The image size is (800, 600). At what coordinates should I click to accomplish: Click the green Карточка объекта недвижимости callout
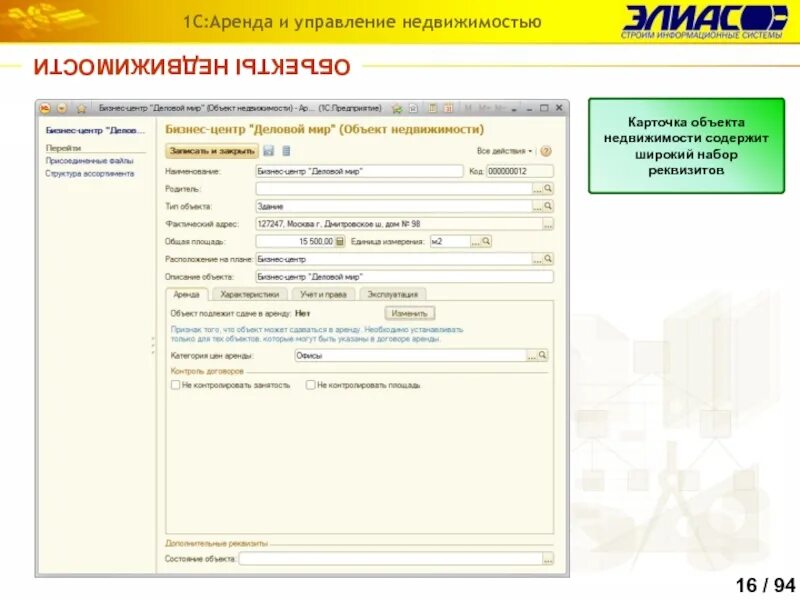pos(686,146)
